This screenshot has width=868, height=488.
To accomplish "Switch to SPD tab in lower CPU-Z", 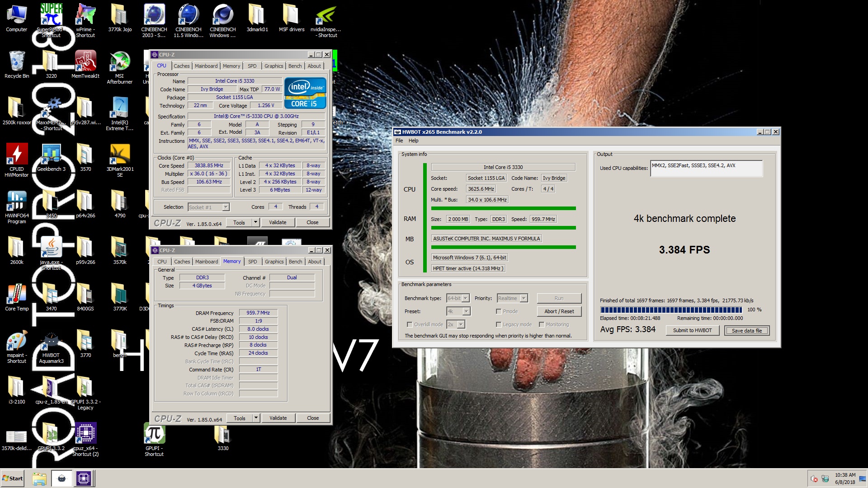I will pos(253,262).
